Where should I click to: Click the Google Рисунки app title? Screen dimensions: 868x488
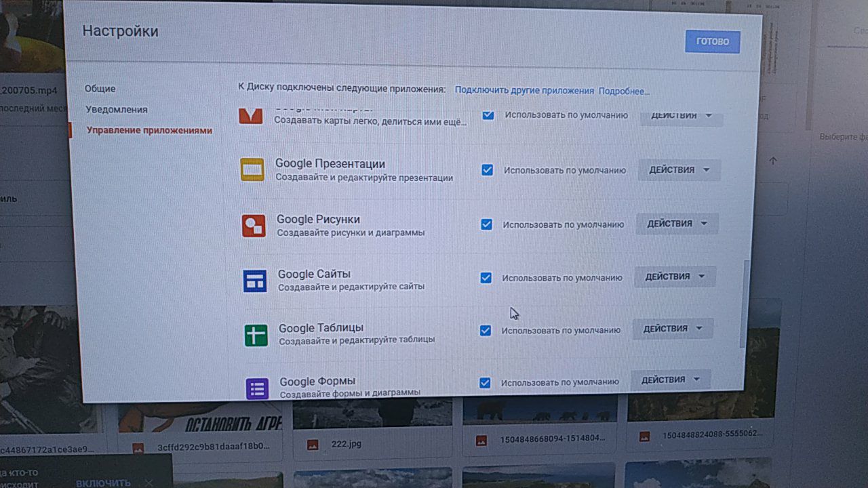[x=318, y=220]
